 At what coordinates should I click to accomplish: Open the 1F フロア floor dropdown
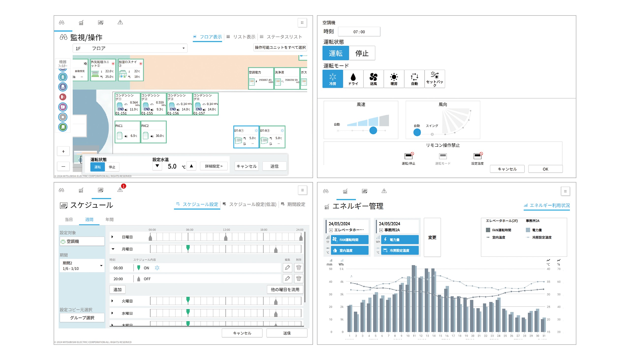point(130,48)
